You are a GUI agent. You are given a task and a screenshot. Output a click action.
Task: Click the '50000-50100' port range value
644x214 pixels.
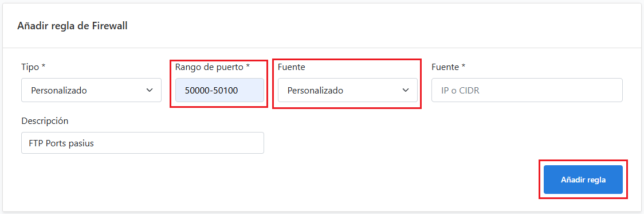click(x=211, y=91)
